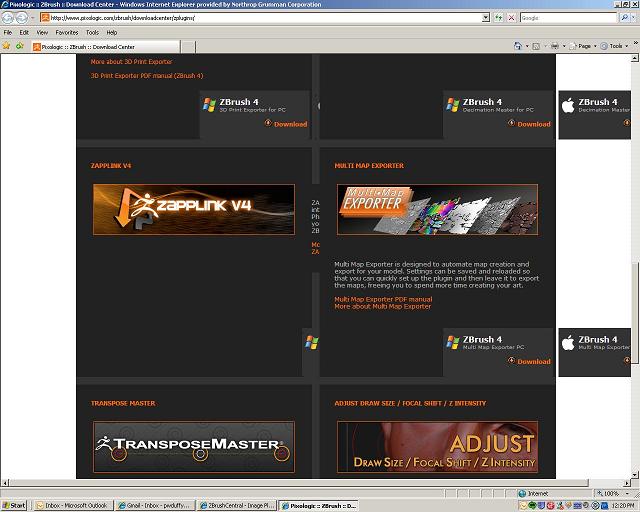The width and height of the screenshot is (640, 512).
Task: Click the RSS feeds toolbar icon
Action: [x=536, y=46]
